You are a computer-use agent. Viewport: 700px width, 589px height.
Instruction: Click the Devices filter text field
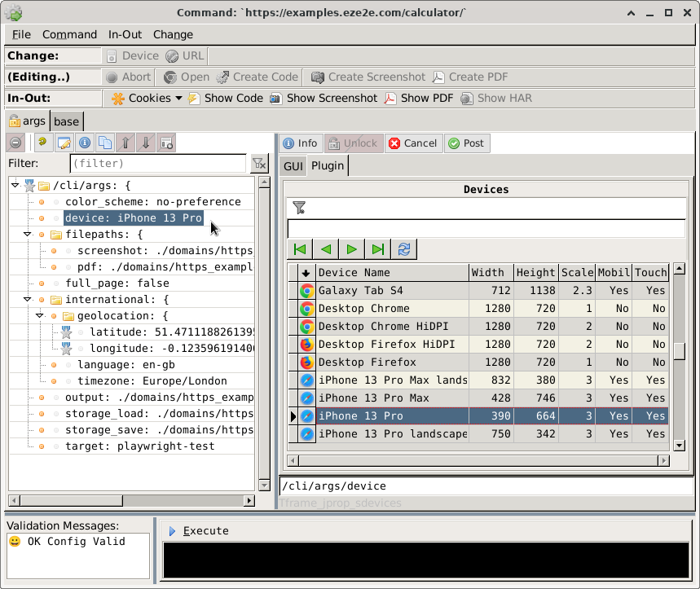pyautogui.click(x=486, y=228)
